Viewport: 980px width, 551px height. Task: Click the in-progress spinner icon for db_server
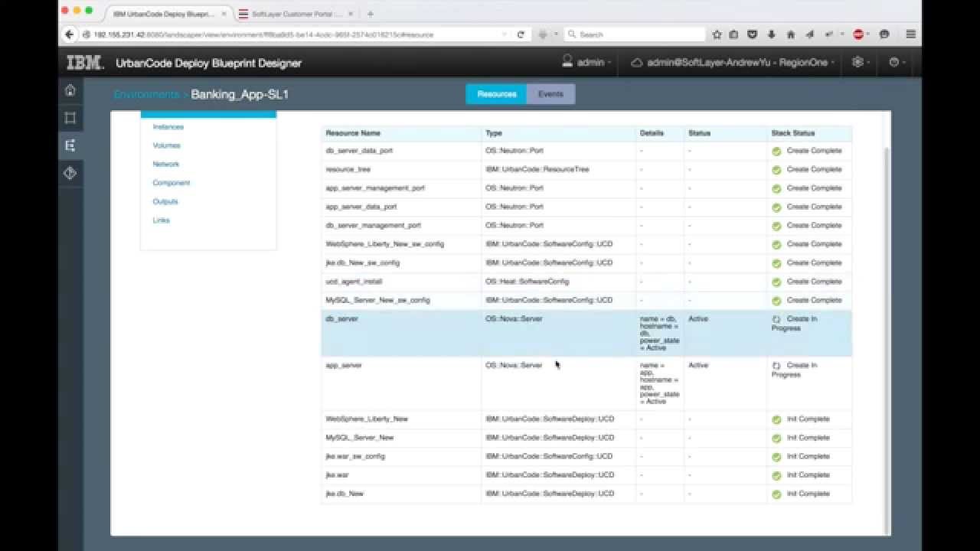pos(776,318)
